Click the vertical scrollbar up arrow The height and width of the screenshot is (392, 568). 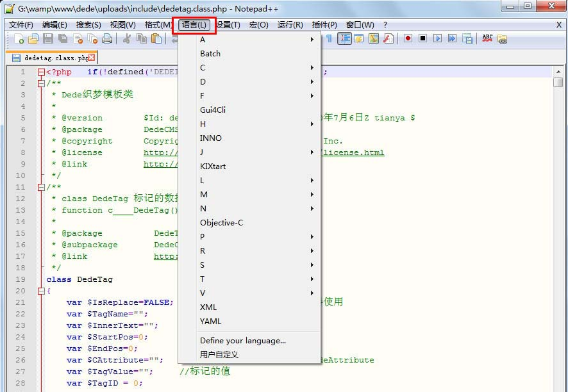(x=559, y=71)
